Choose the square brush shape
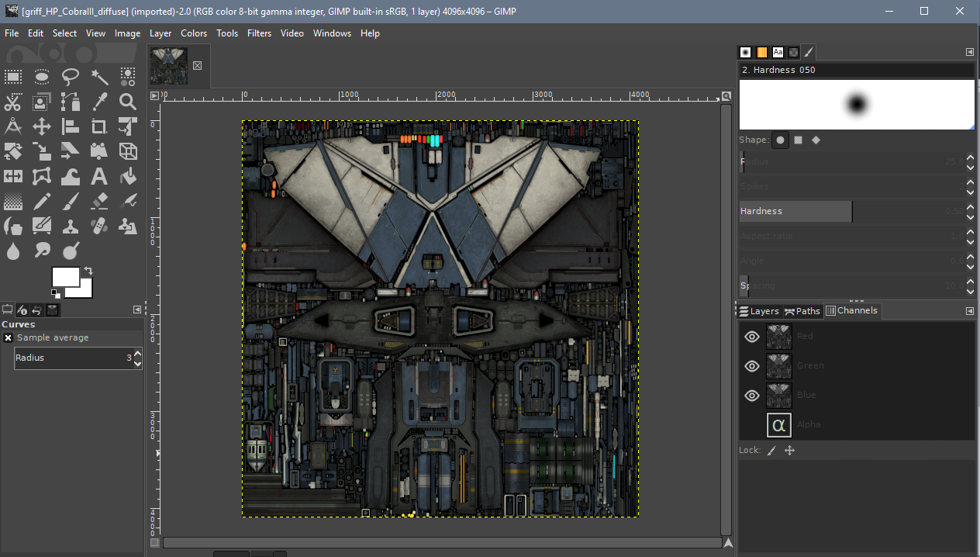Screen dimensions: 980x557 coord(798,140)
